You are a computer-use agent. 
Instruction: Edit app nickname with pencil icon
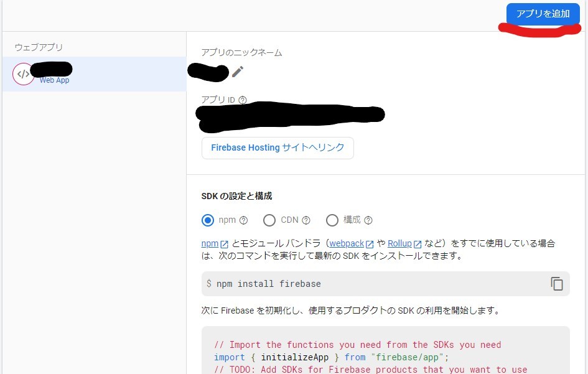(x=237, y=72)
